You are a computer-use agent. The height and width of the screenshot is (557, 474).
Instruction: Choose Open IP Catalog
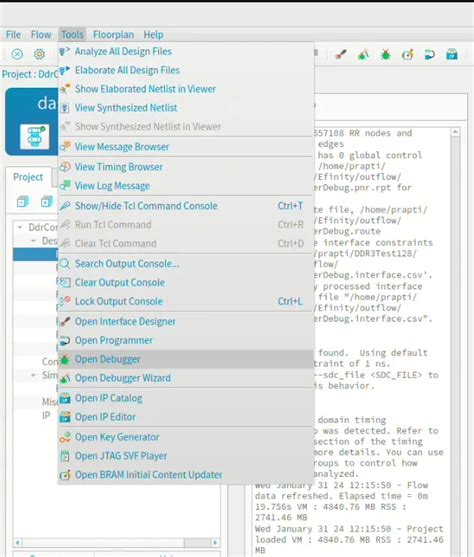(186, 399)
